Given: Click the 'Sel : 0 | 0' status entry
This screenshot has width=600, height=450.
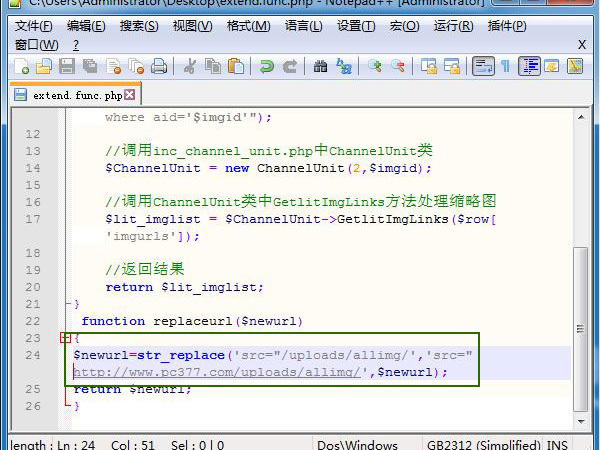Looking at the screenshot, I should [x=197, y=445].
